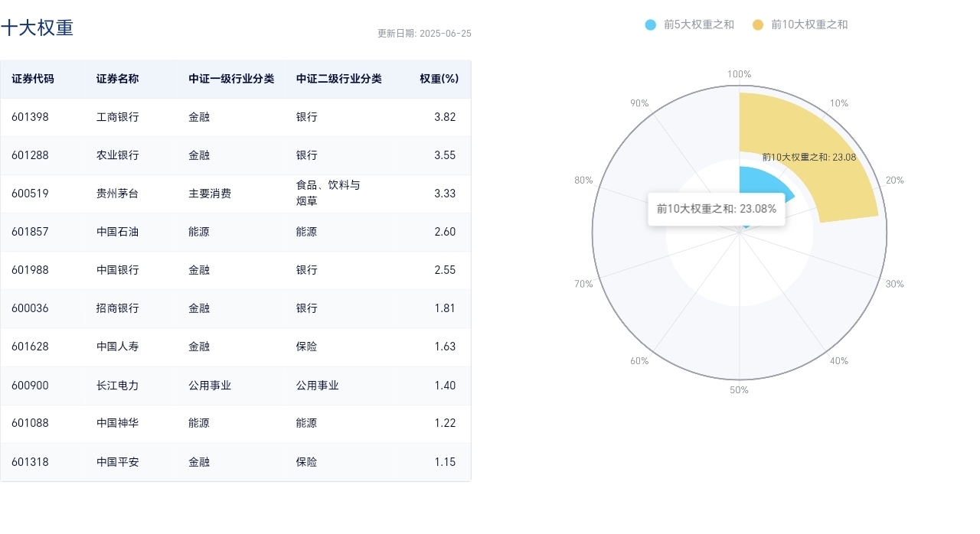Click weight value 2.55
Image resolution: width=980 pixels, height=534 pixels.
click(x=445, y=270)
